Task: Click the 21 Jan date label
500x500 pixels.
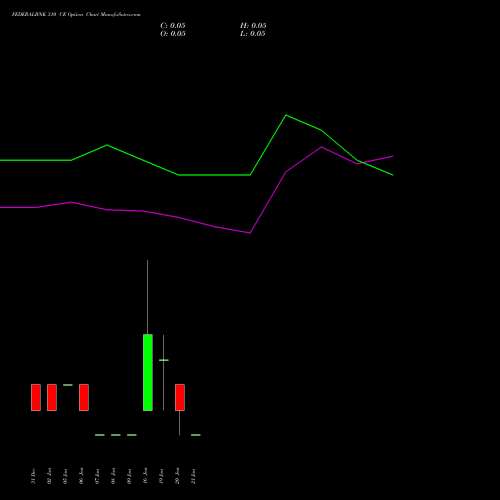Action: coord(193,476)
